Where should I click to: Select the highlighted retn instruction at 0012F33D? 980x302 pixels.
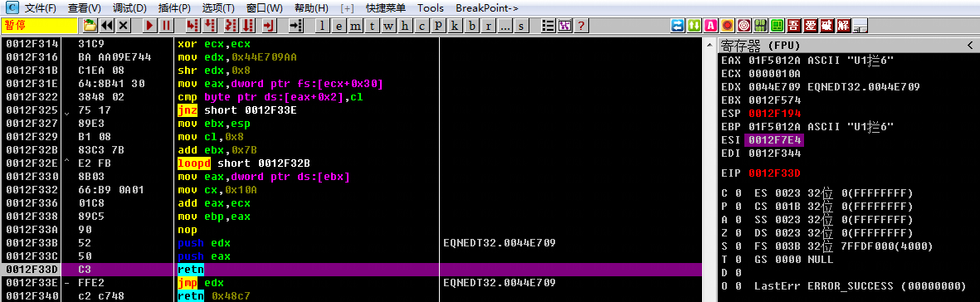(351, 270)
